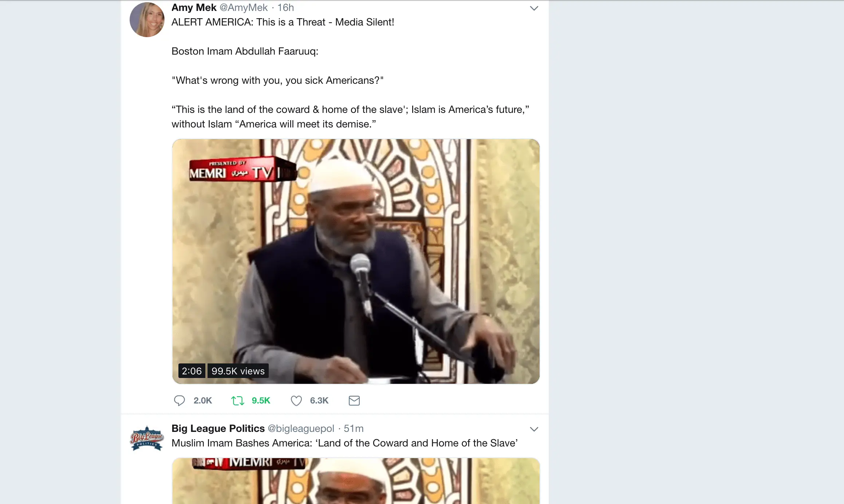Click the 2.0K reply count
This screenshot has width=844, height=504.
pos(203,401)
